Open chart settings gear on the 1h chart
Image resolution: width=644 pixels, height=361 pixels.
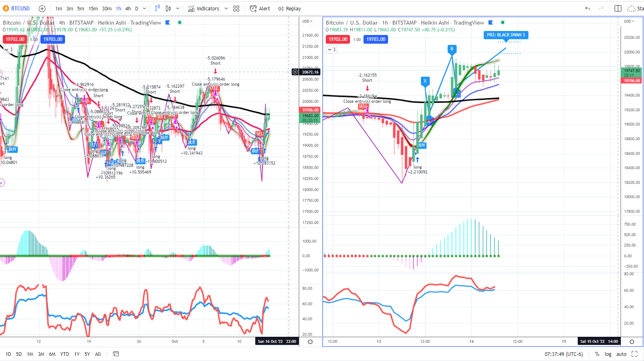tap(632, 342)
